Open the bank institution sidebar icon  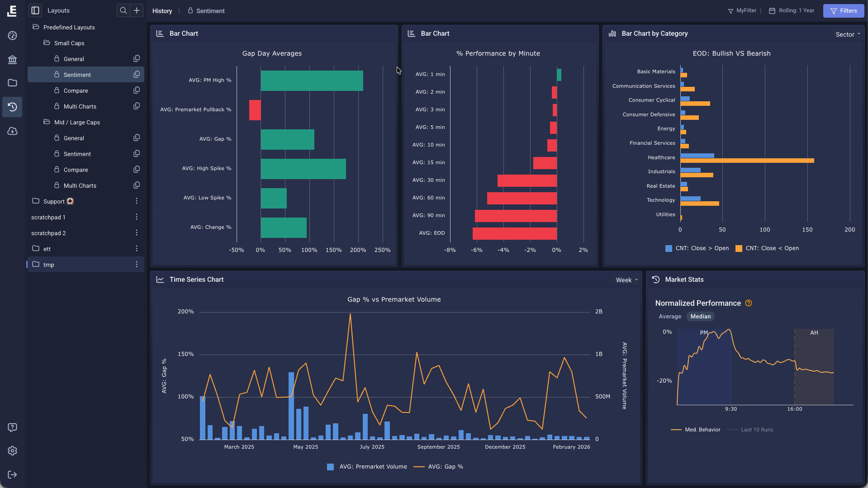12,59
